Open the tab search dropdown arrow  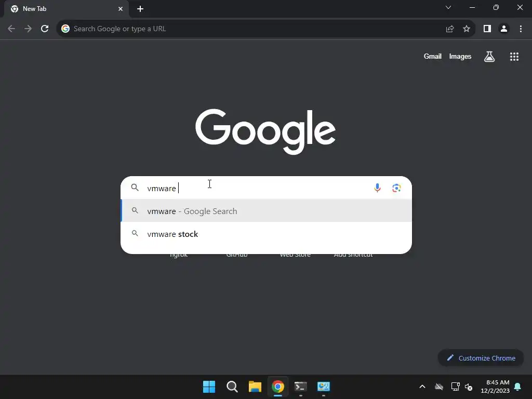pyautogui.click(x=448, y=7)
